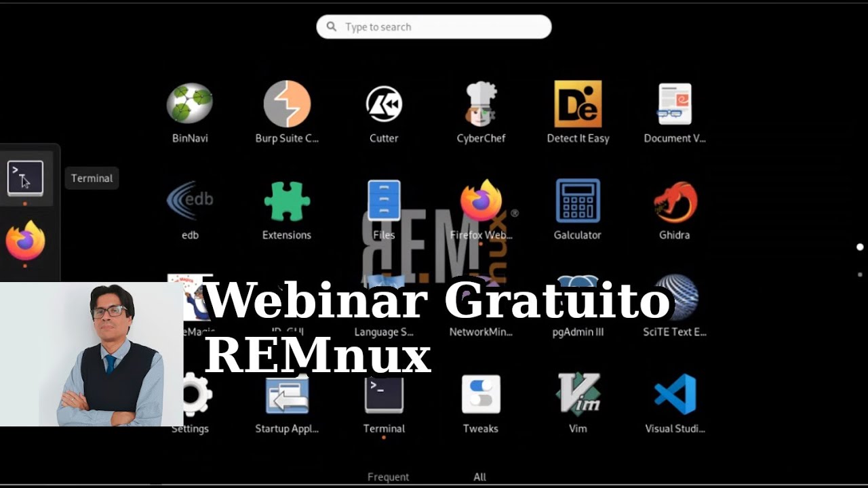Click the Language Support label
Screen dimensions: 868x488
[x=384, y=332]
